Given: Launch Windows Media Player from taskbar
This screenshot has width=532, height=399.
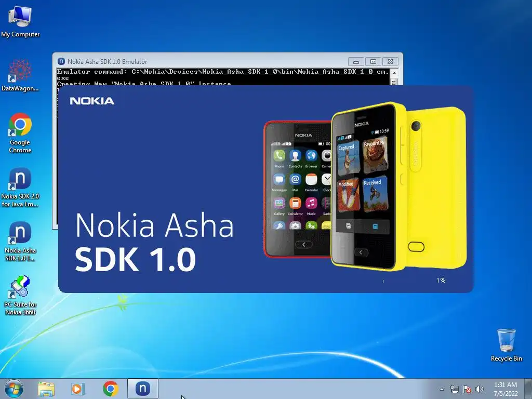Looking at the screenshot, I should 78,389.
